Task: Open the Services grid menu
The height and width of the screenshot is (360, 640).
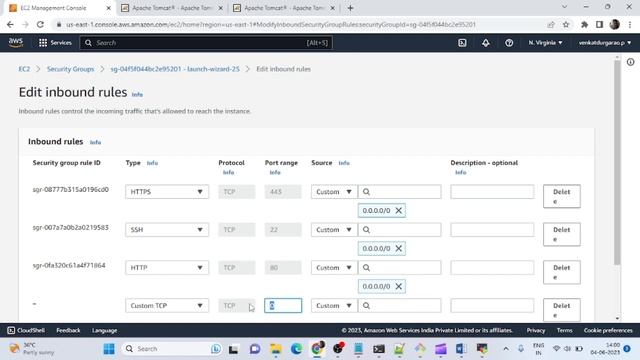Action: (55, 42)
